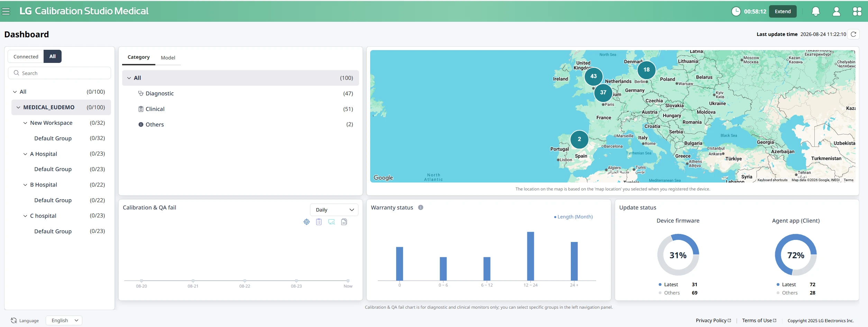Click the Device firmware 31% donut chart
This screenshot has height=327, width=868.
pos(678,255)
